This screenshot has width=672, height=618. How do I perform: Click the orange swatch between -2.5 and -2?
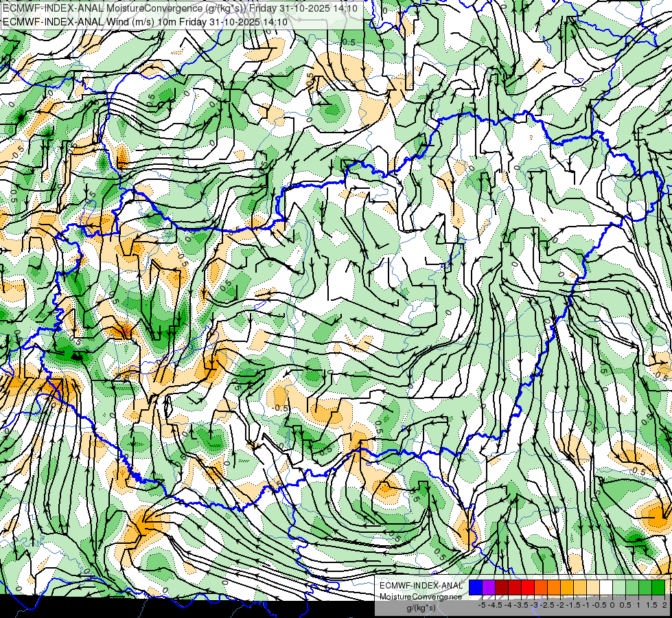click(x=554, y=588)
